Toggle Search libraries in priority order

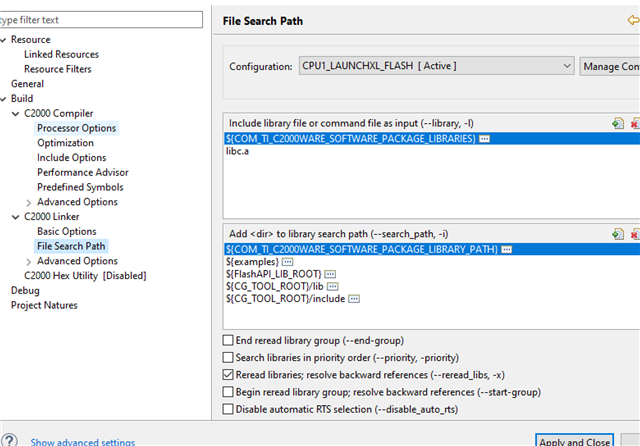[228, 357]
